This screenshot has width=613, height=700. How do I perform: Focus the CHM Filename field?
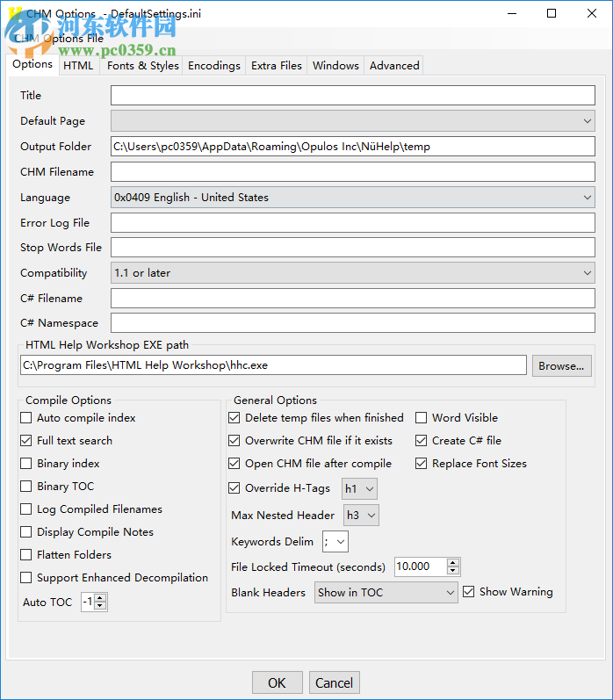353,172
